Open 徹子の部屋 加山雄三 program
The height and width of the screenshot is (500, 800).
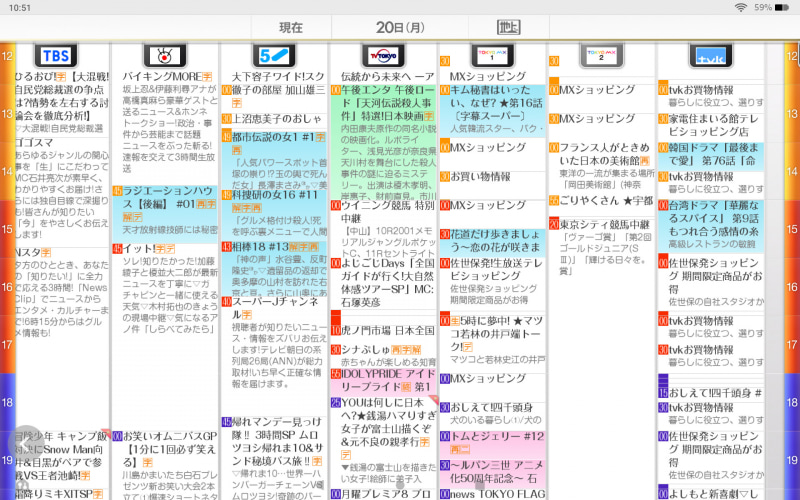pos(274,96)
